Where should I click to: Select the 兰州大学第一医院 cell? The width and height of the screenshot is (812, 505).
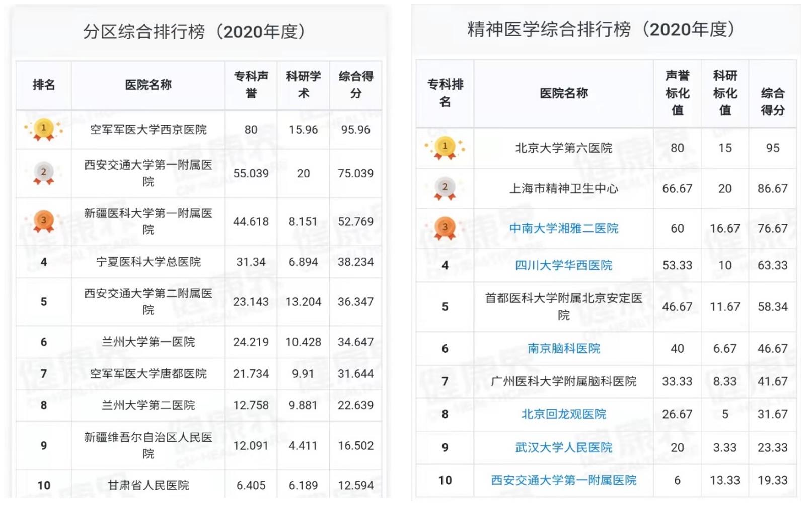(149, 342)
